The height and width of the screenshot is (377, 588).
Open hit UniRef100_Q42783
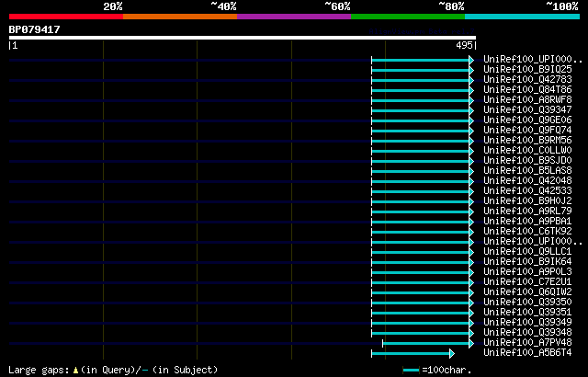[527, 79]
